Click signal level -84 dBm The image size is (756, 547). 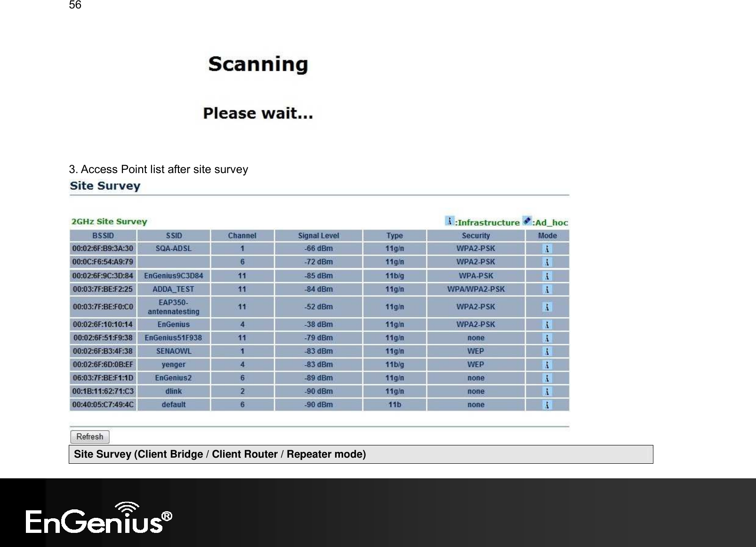click(319, 289)
